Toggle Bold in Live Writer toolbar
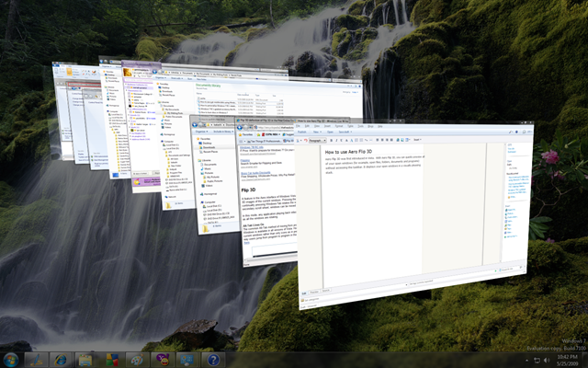 pyautogui.click(x=331, y=140)
